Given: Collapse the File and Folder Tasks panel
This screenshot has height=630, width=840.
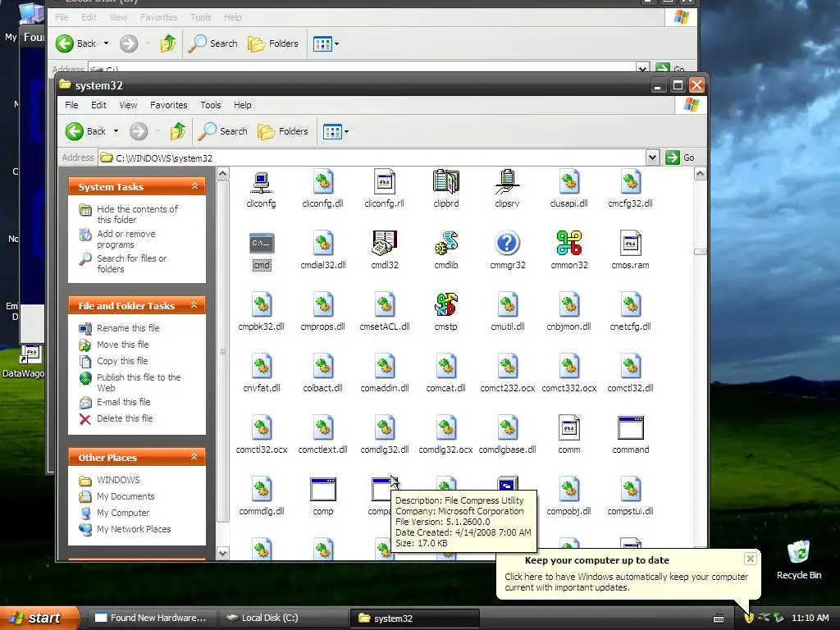Looking at the screenshot, I should [194, 305].
